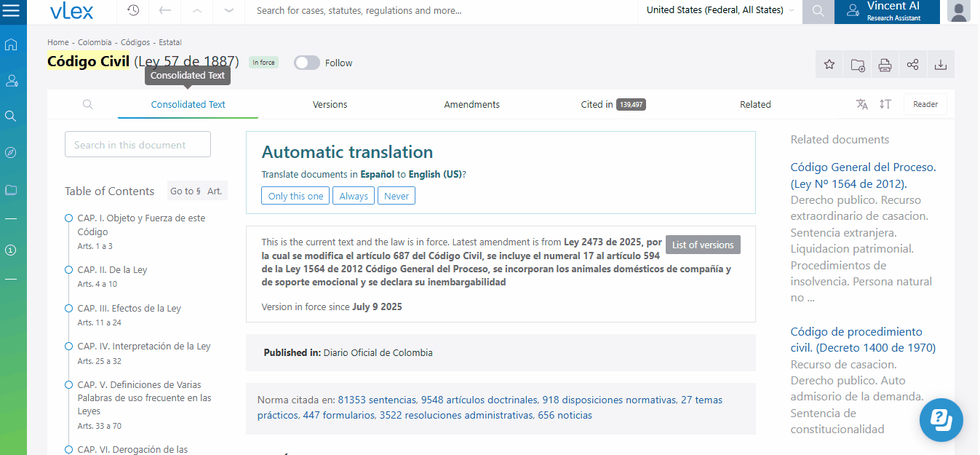Expand CAP. IV. Interpretación de la Ley

[144, 347]
